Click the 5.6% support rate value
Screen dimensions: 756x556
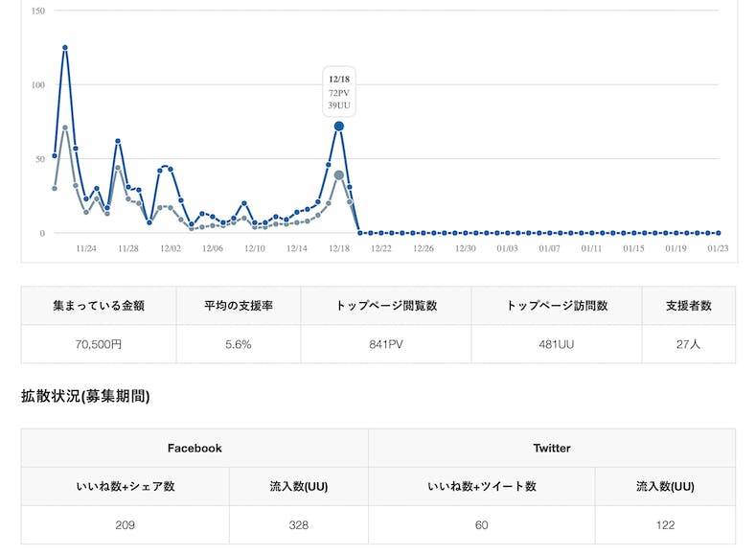coord(239,344)
